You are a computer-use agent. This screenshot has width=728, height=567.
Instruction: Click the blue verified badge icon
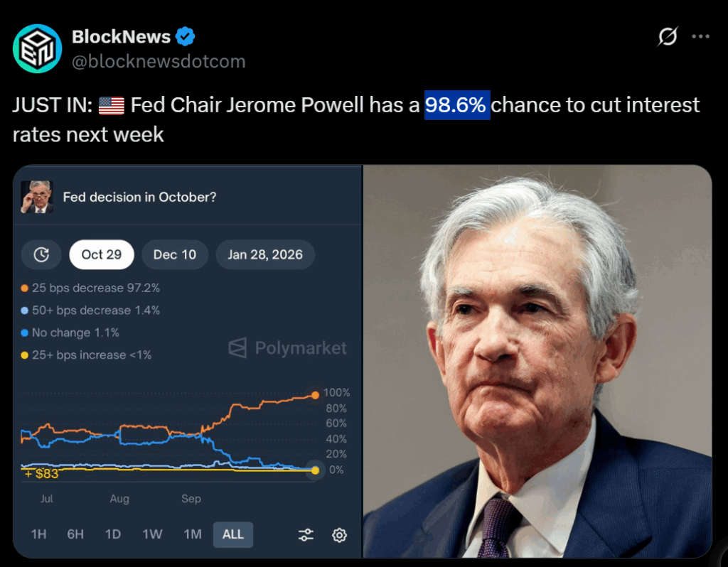tap(186, 36)
